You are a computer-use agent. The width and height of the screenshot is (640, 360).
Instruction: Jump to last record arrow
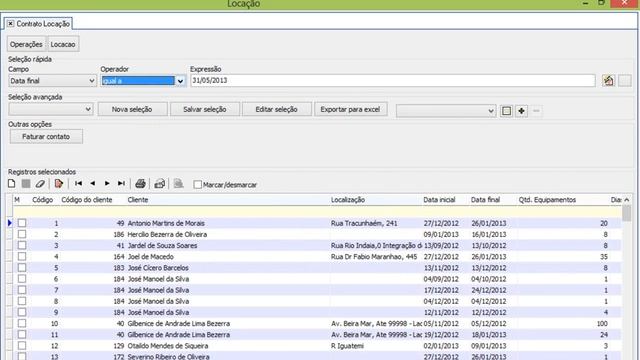click(x=121, y=184)
